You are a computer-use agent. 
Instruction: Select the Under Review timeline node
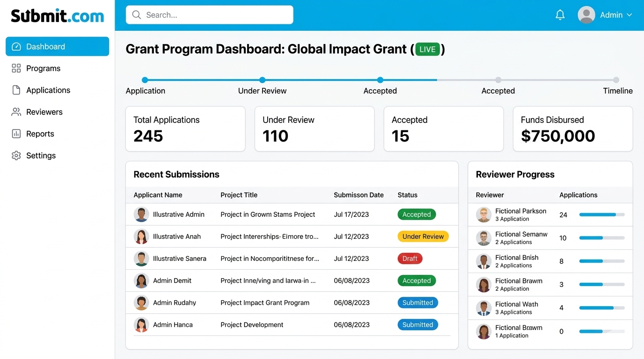tap(262, 80)
